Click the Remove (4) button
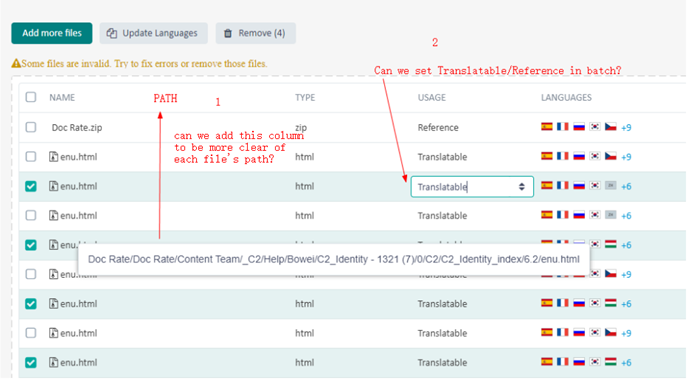Screen dimensions: 693x386 (255, 33)
